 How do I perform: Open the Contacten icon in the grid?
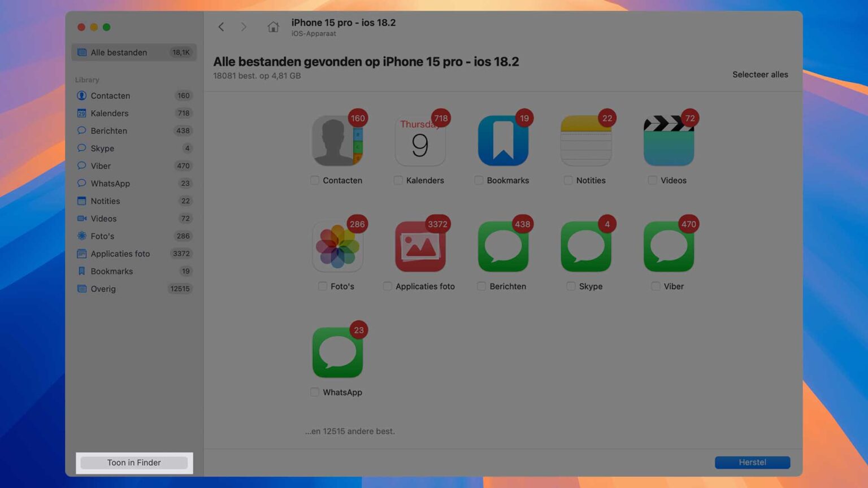(337, 141)
